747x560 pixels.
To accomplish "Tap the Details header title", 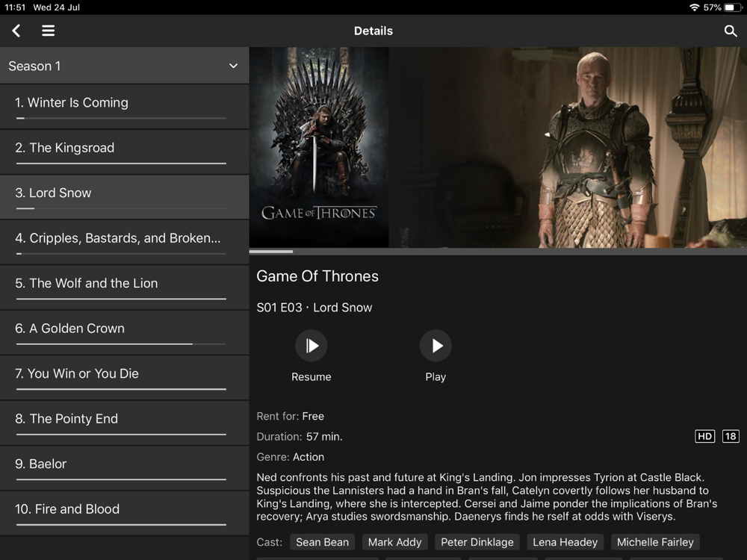I will 373,31.
